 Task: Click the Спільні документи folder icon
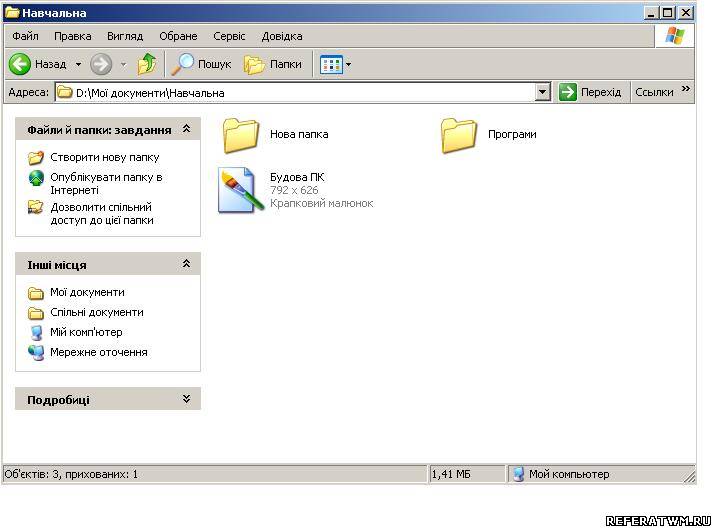point(36,313)
